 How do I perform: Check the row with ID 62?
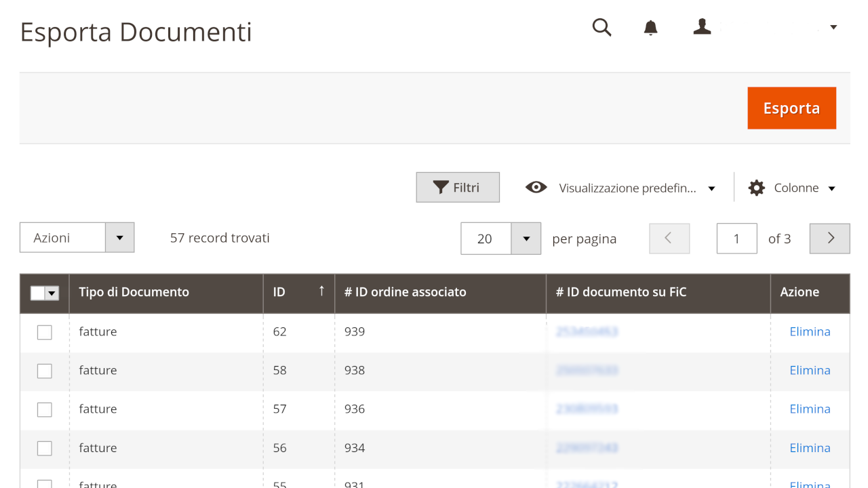45,332
